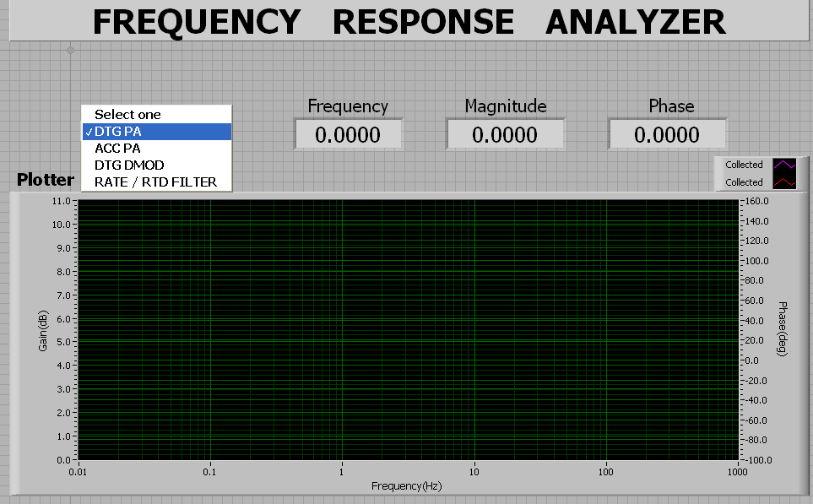The image size is (813, 504).
Task: Click the -100.0 phase axis minimum
Action: pos(758,460)
